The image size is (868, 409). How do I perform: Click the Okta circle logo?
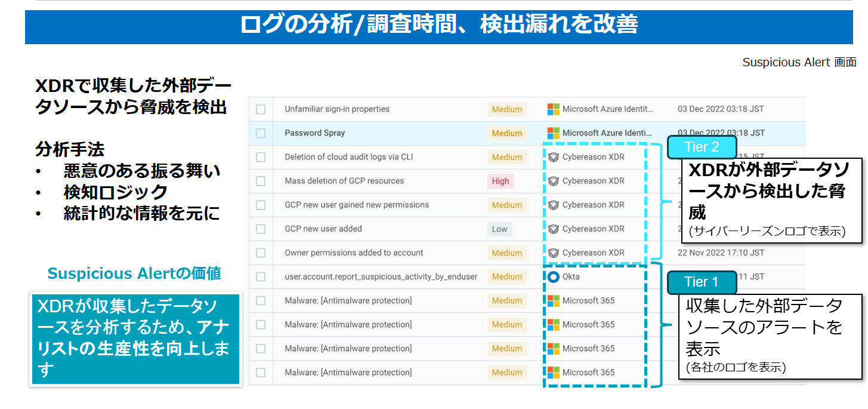(554, 277)
